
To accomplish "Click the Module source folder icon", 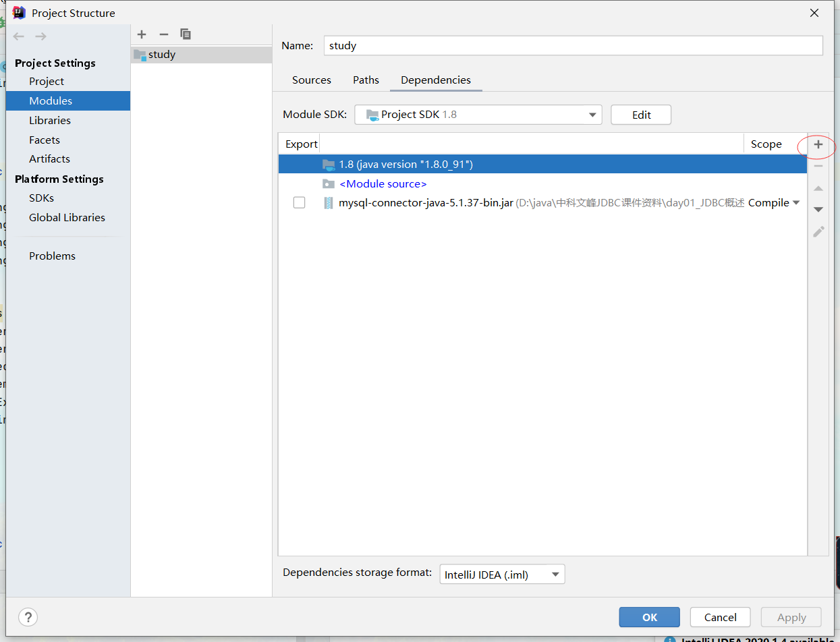I will tap(329, 183).
